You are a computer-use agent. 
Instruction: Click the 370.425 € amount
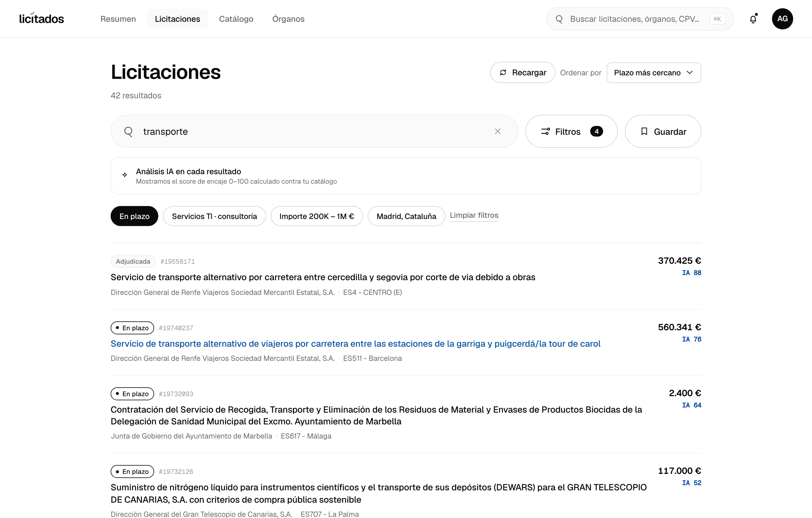(680, 261)
